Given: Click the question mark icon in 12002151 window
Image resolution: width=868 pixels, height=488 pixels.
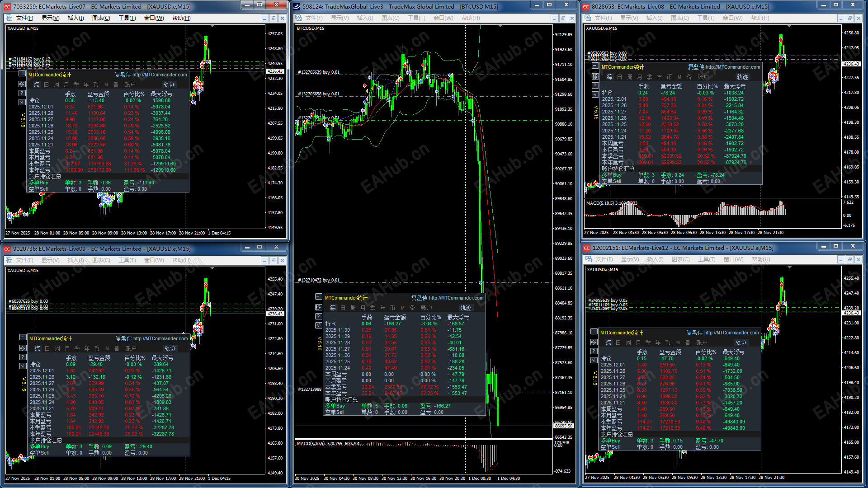Looking at the screenshot, I should (x=594, y=351).
